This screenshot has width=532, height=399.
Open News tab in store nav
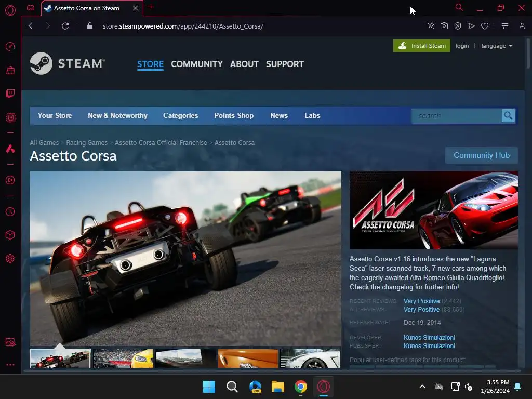point(279,116)
